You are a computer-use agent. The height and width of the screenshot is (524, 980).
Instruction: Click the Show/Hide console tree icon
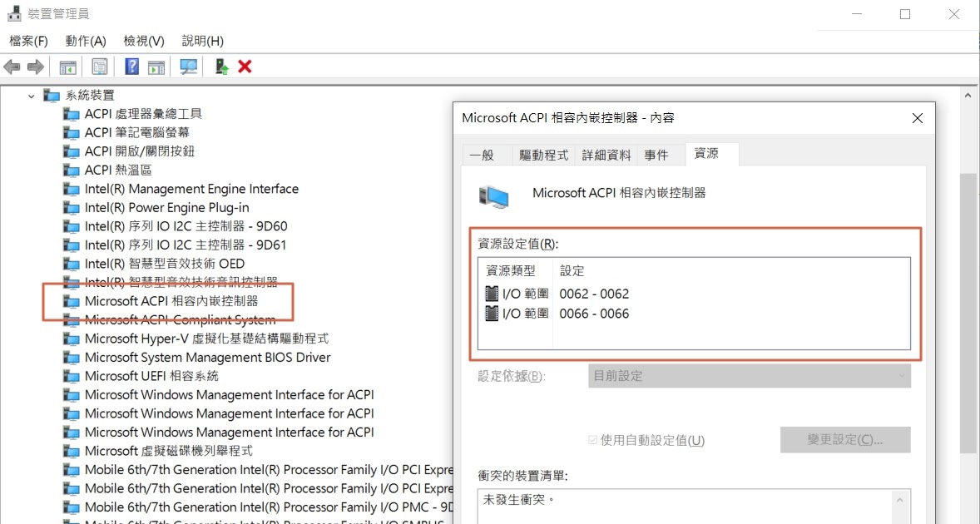tap(67, 67)
